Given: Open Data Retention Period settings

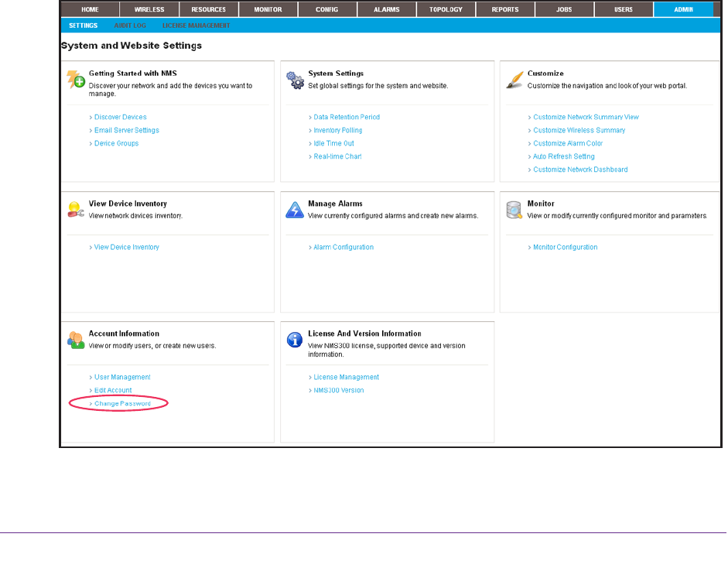Looking at the screenshot, I should [x=347, y=117].
